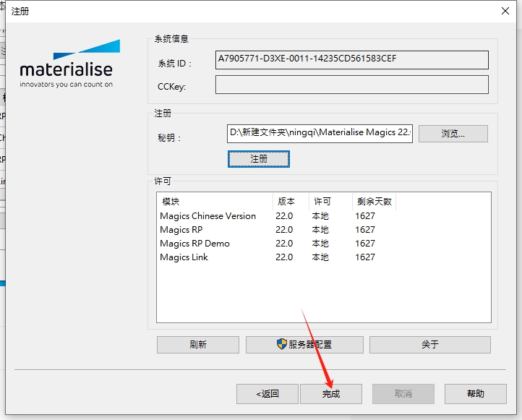Click the 关于 about button
Viewport: 522px width, 420px height.
pyautogui.click(x=430, y=345)
